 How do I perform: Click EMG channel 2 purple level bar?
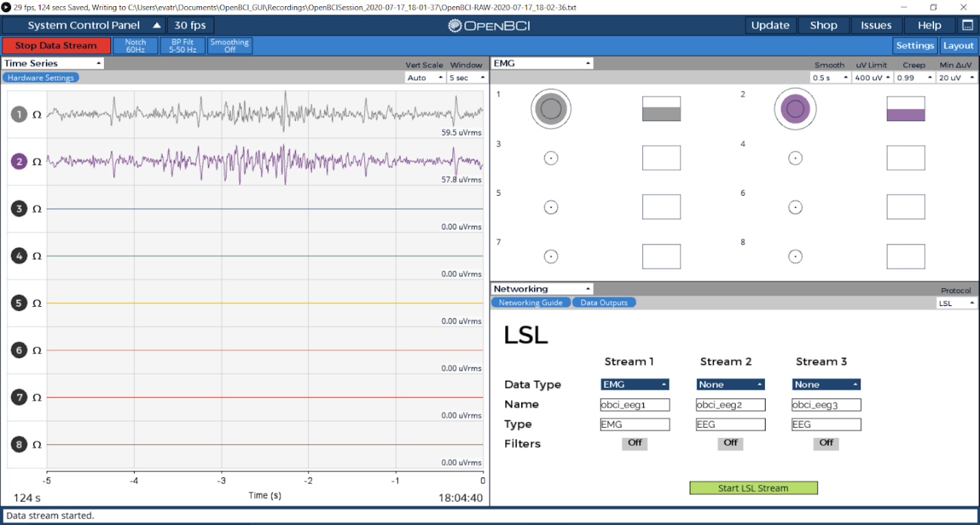(906, 109)
